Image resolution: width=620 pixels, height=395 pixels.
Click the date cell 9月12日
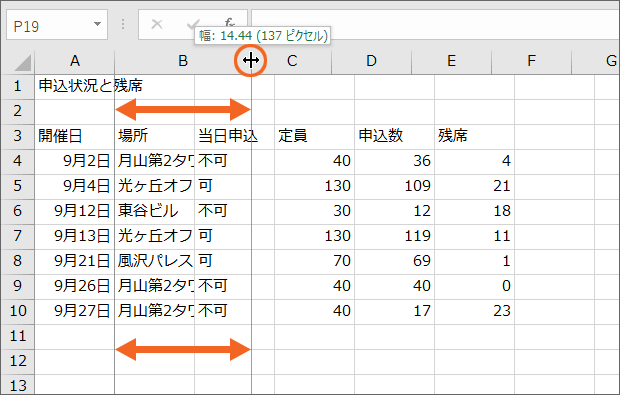click(x=74, y=211)
